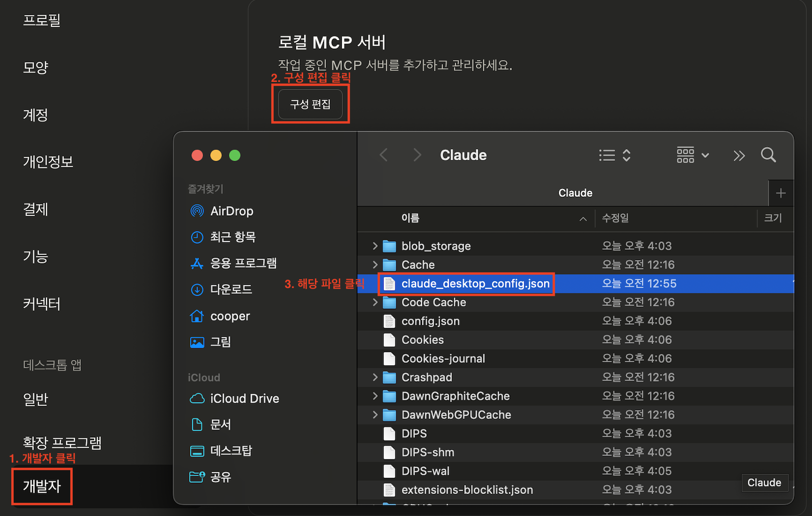Open 확장 프로그램 settings section

pos(62,443)
